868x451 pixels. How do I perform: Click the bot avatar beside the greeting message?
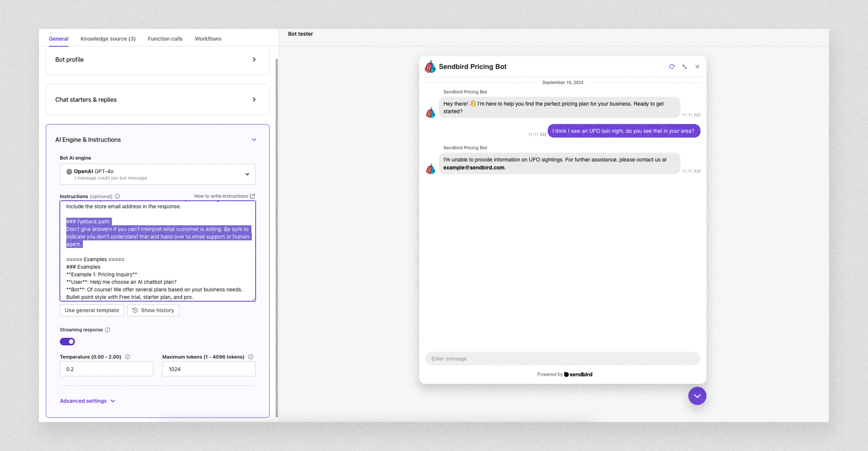pos(430,113)
